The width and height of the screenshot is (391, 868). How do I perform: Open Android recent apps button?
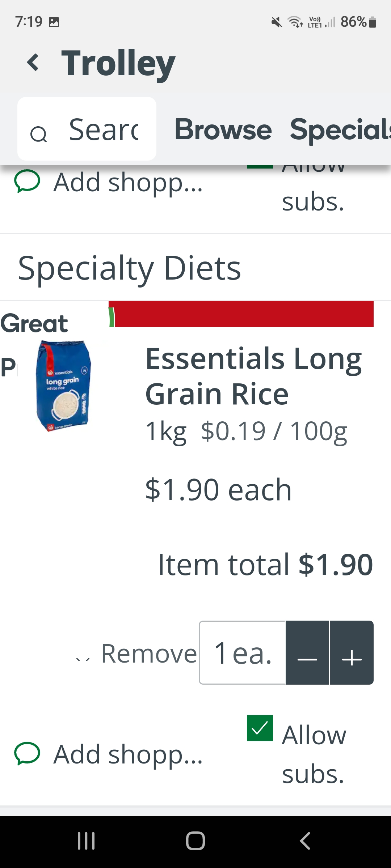pos(86,841)
